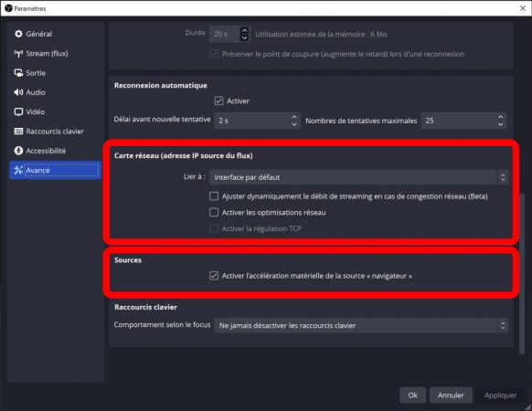
Task: Click the Accessibilité person icon
Action: (18, 151)
